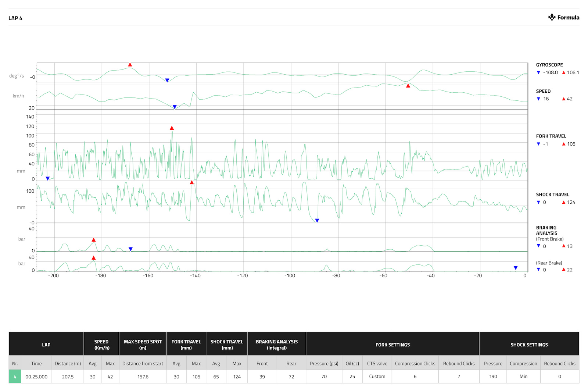This screenshot has height=392, width=588.
Task: Click gyroscope value 106.1 in legend
Action: point(573,72)
